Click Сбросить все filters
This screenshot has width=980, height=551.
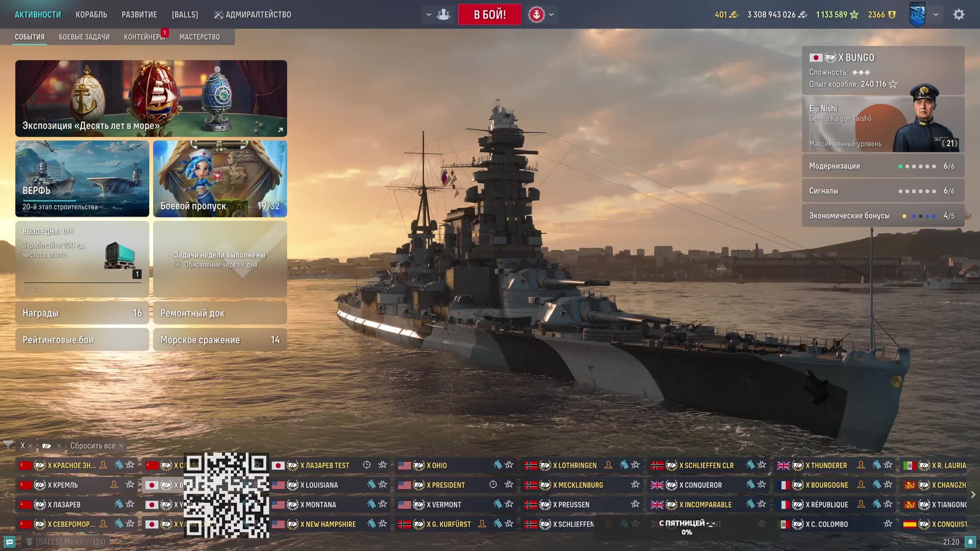point(93,446)
